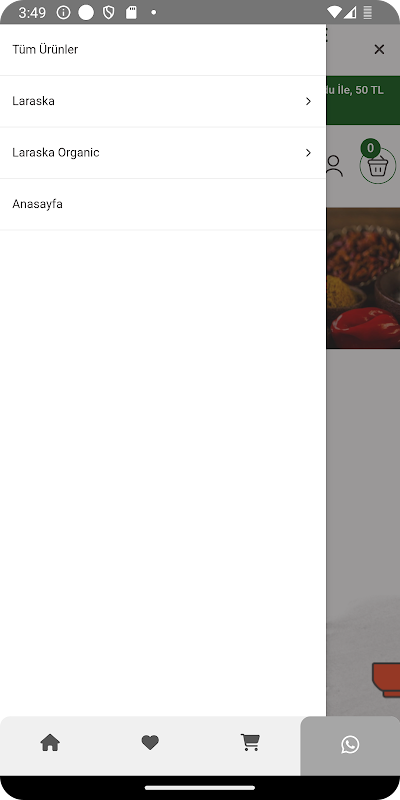Select Tüm Ürünler menu item

(163, 49)
